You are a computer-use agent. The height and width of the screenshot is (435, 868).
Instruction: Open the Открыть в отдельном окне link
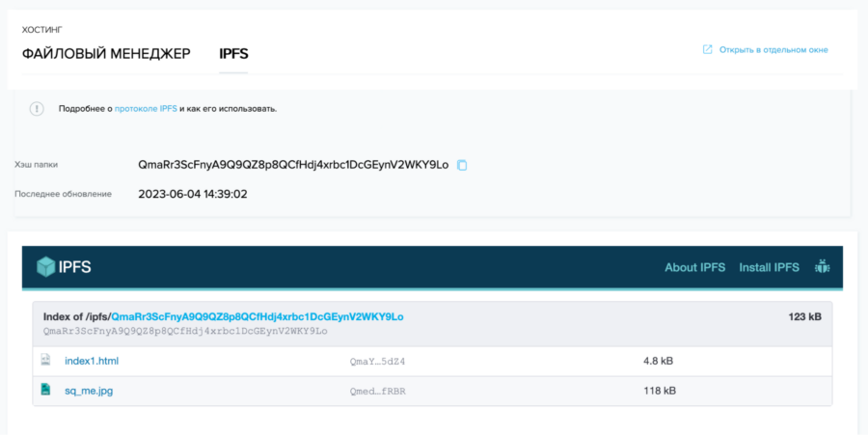pos(773,50)
